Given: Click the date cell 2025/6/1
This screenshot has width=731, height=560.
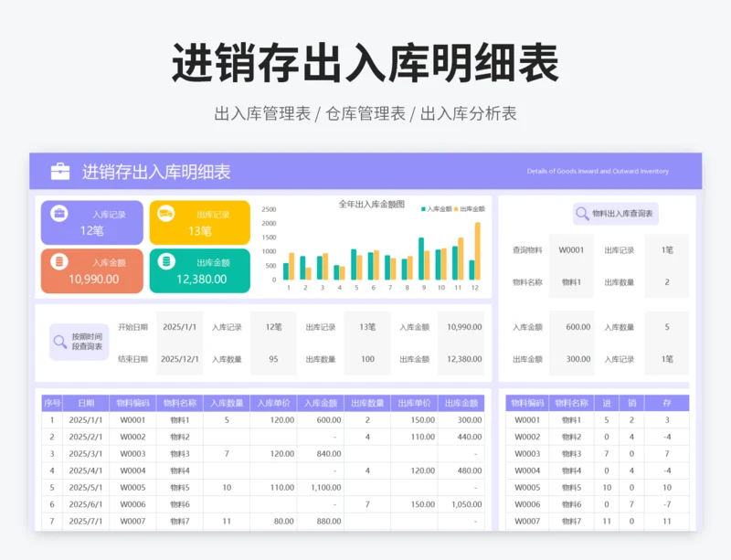Looking at the screenshot, I should 86,504.
